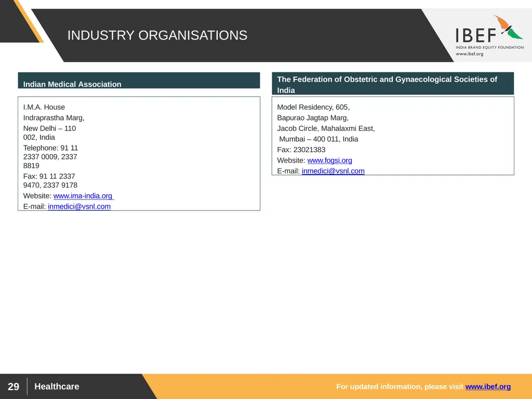This screenshot has height=399, width=532.
Task: Select the 'Bapurao Jagtap Marg,' line
Action: click(x=312, y=118)
